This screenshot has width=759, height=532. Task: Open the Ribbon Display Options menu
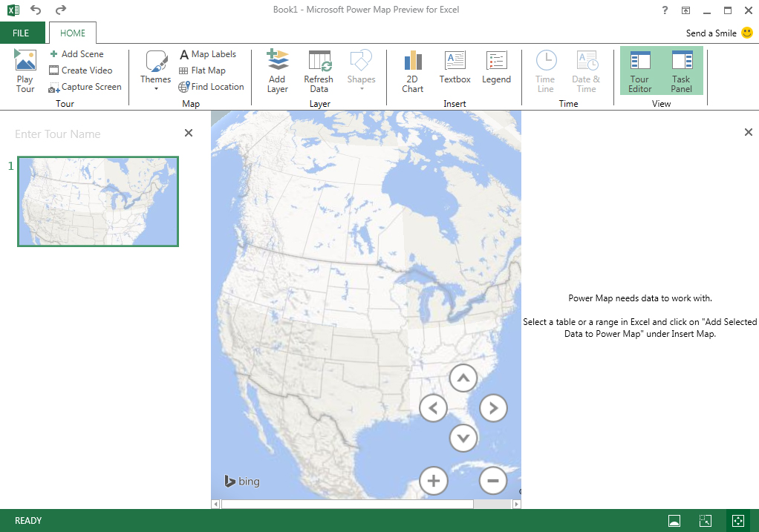point(685,10)
